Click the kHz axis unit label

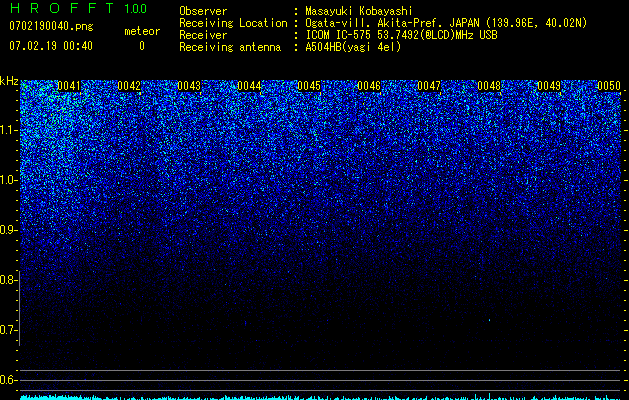coord(9,81)
